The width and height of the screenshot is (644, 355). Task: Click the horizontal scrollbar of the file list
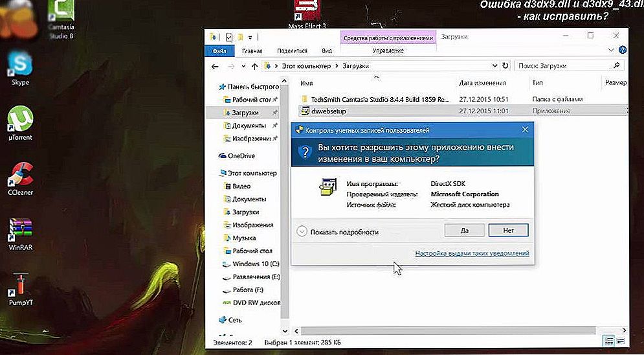[x=448, y=330]
